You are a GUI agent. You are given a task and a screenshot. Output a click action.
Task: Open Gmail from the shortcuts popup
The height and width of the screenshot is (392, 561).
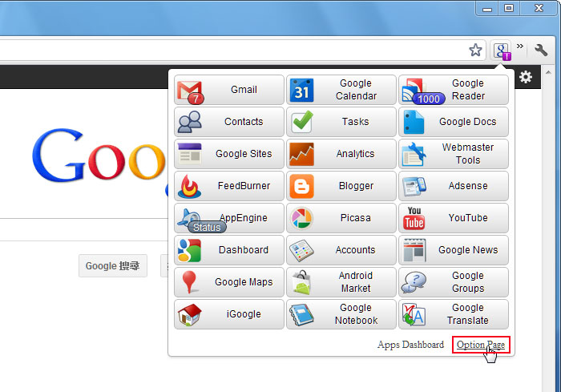pos(229,90)
